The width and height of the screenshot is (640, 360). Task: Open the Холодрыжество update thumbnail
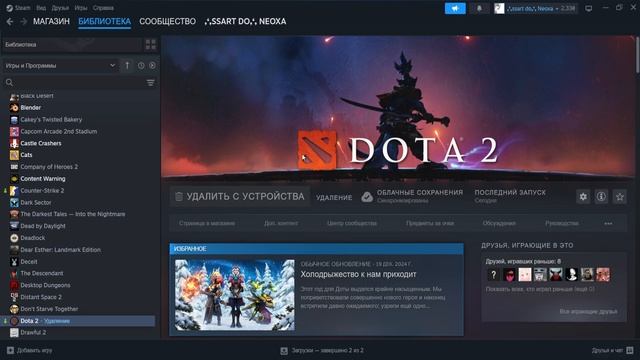coord(235,295)
